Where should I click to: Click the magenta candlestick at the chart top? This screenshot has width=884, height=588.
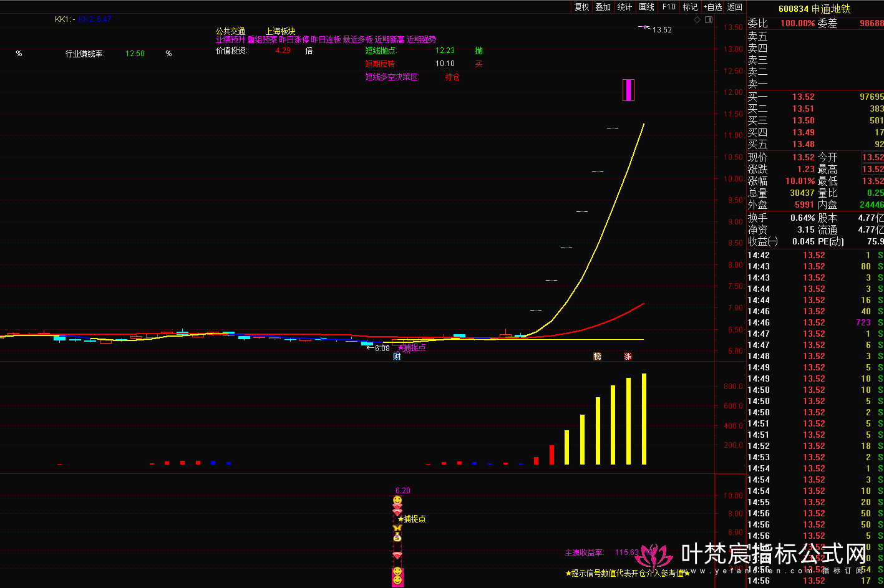click(x=628, y=90)
